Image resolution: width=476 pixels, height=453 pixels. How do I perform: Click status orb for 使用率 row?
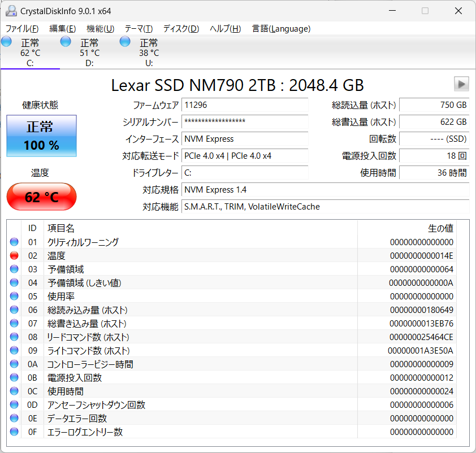coord(14,296)
